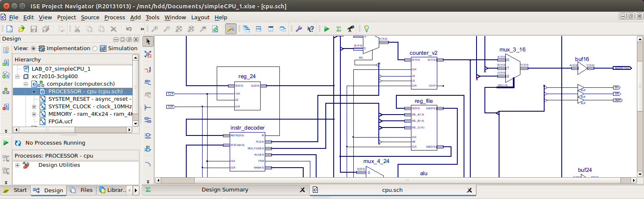Close the Design panel
The width and height of the screenshot is (644, 199).
135,39
